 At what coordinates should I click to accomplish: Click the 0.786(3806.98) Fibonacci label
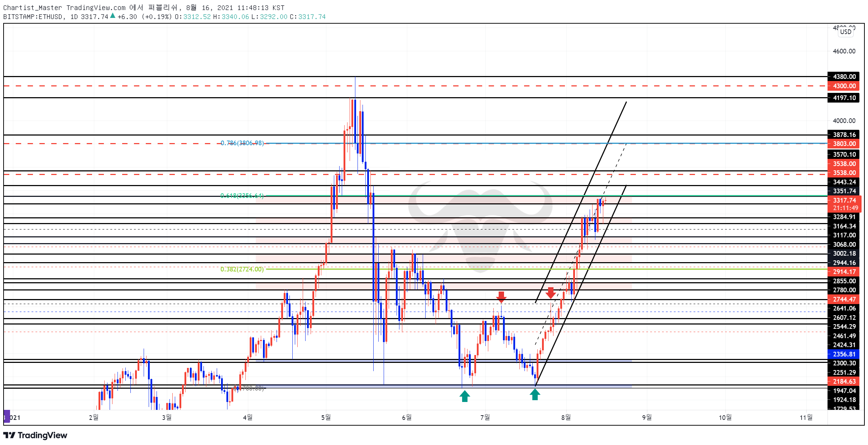click(242, 143)
